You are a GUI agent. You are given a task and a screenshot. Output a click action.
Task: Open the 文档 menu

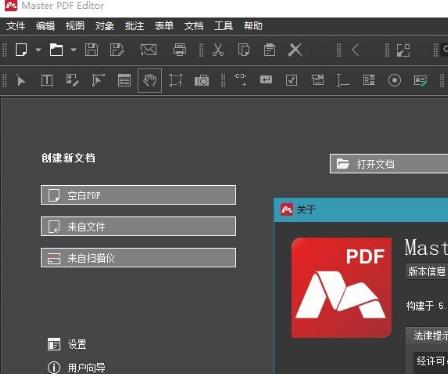coord(194,26)
